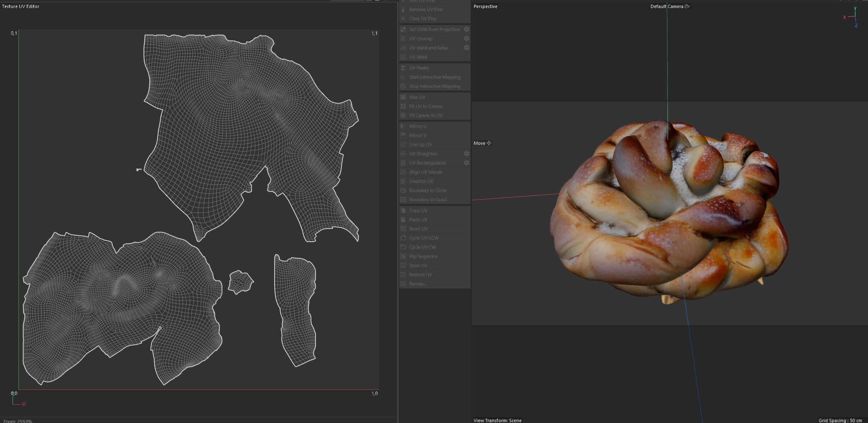Select Start Interactive Mapping entry
The image size is (868, 423).
434,77
